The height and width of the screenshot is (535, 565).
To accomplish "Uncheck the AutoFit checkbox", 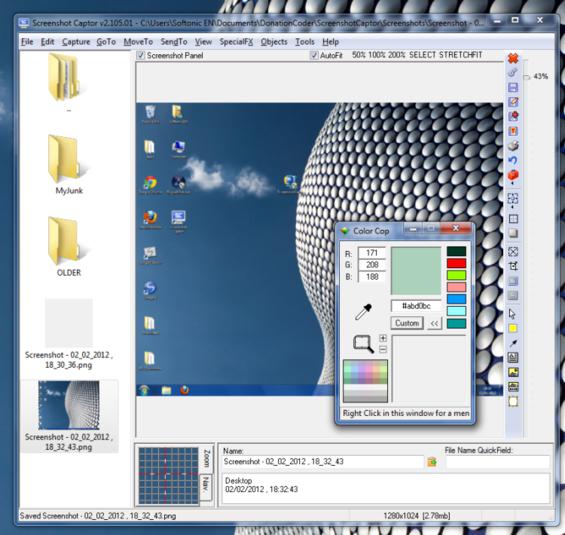I will tap(314, 55).
